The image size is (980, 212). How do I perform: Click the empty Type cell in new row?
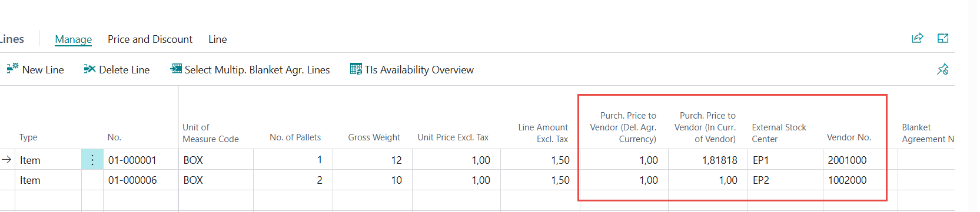point(48,200)
